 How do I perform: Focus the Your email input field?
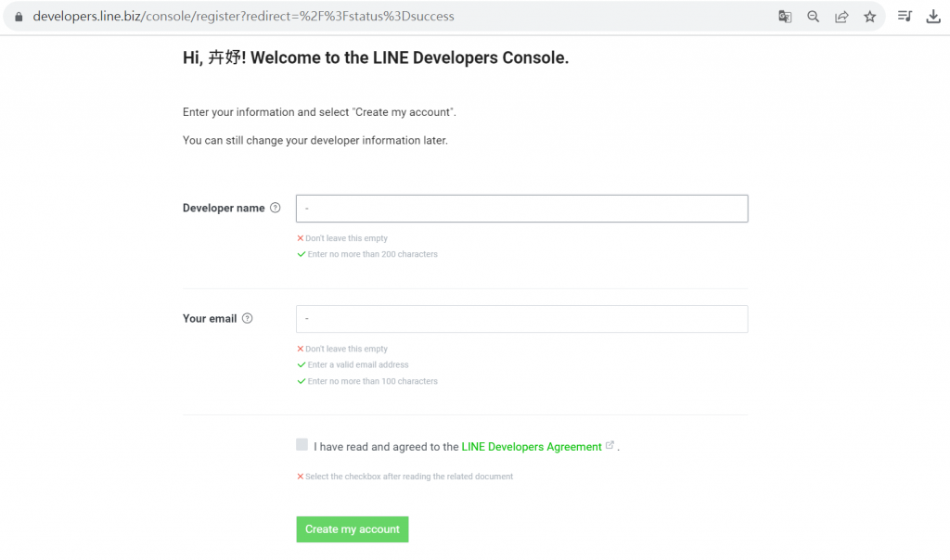pos(521,319)
